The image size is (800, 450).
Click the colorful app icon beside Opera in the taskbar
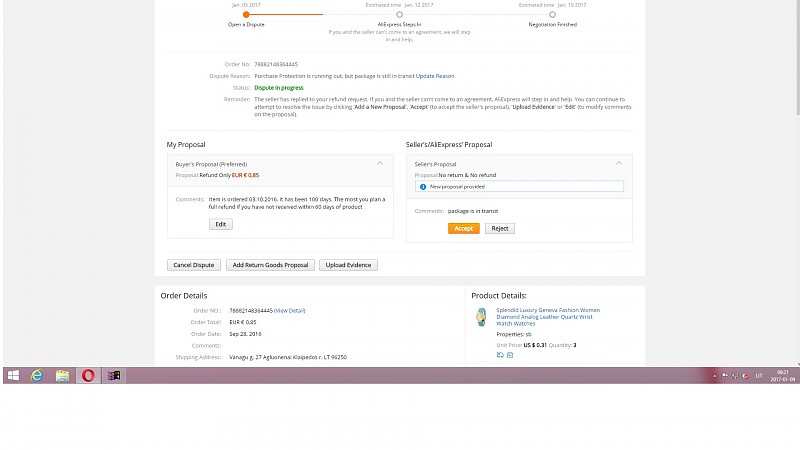tap(114, 376)
